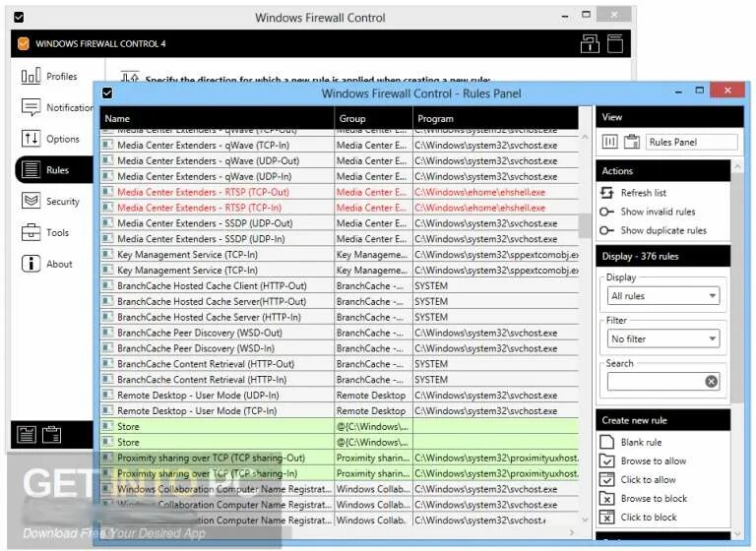Sort rules by Group column header
This screenshot has width=756, height=551.
click(x=373, y=119)
